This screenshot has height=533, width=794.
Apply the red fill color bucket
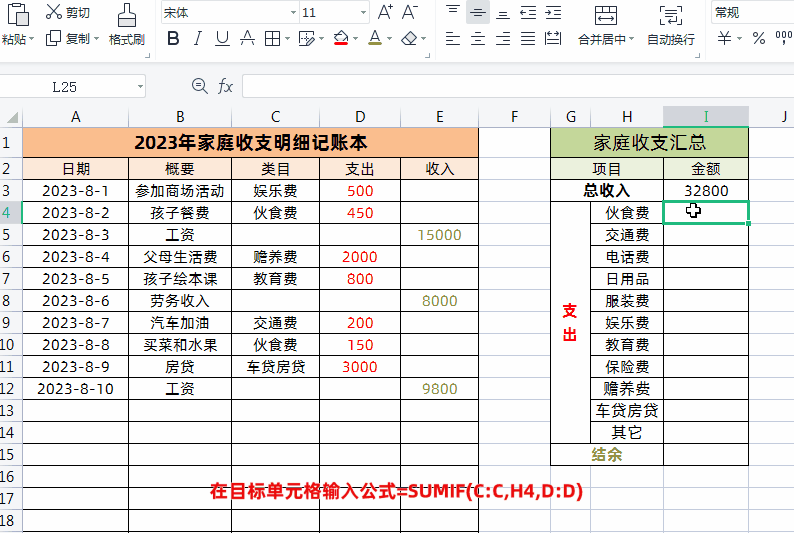(341, 38)
